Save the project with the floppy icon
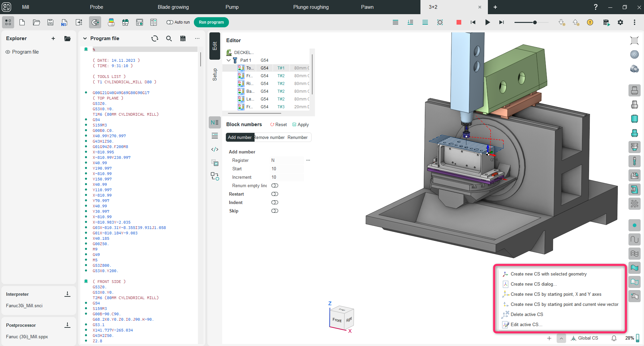 coord(50,22)
